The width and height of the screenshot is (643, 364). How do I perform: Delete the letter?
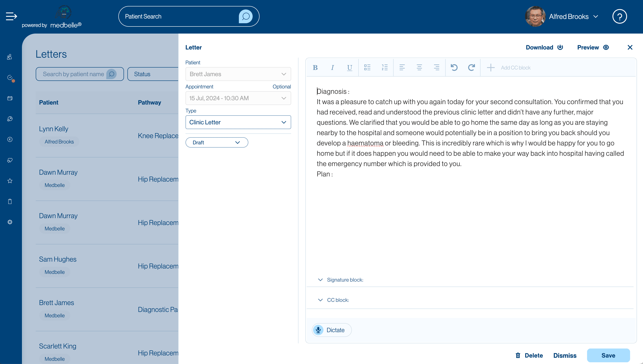tap(529, 355)
